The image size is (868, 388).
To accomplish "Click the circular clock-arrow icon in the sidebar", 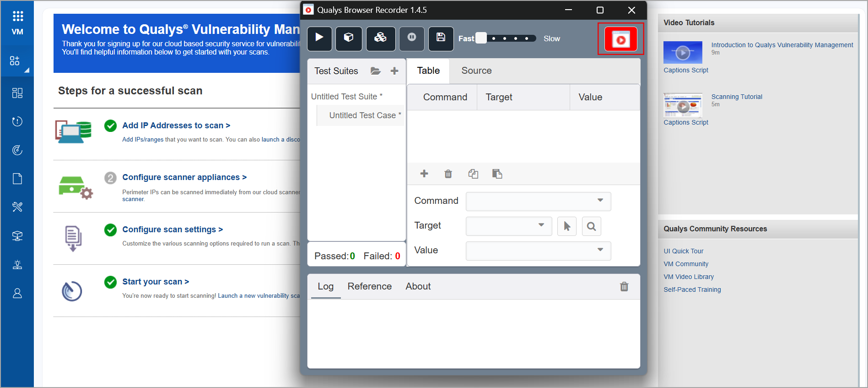I will [x=17, y=121].
